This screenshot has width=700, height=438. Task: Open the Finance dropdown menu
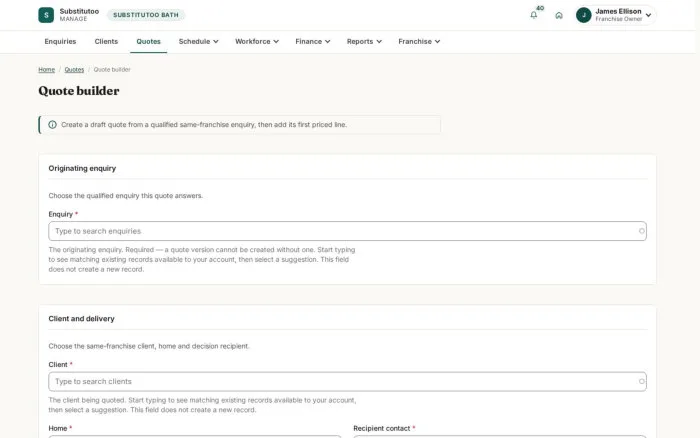click(x=312, y=41)
